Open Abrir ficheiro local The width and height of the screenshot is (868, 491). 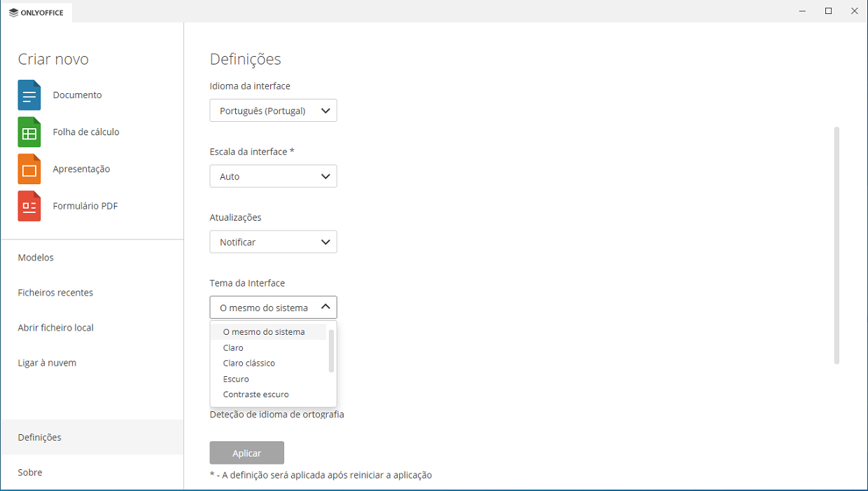click(92, 328)
